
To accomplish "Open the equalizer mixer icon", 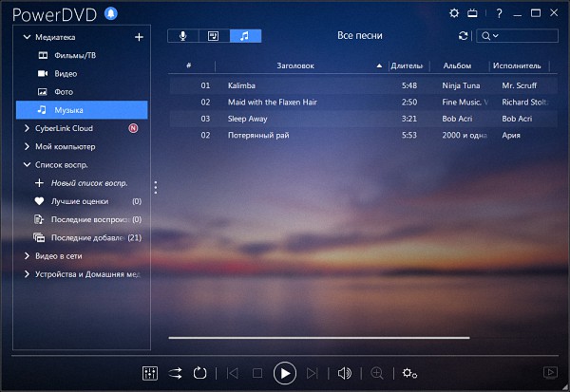I will click(150, 373).
